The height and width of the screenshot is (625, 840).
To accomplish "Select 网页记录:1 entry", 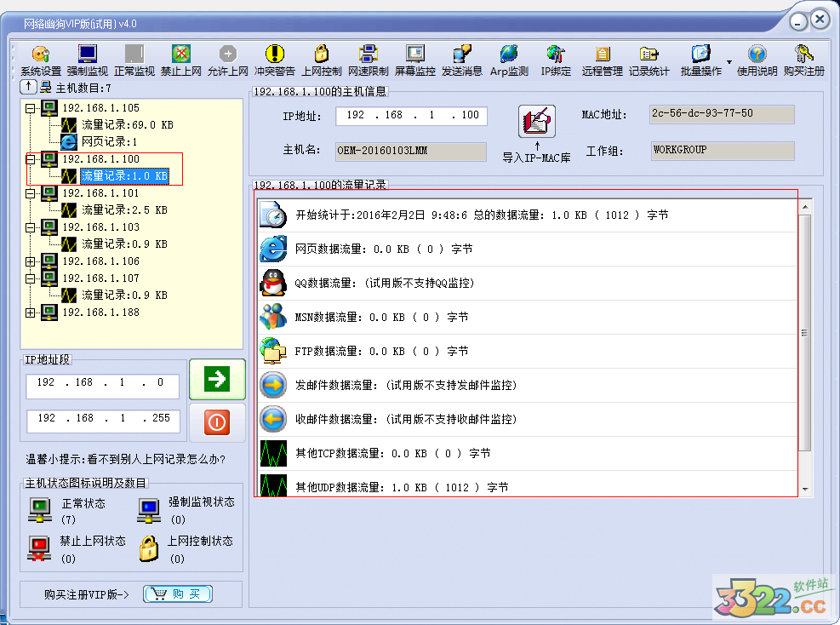I will pos(109,142).
